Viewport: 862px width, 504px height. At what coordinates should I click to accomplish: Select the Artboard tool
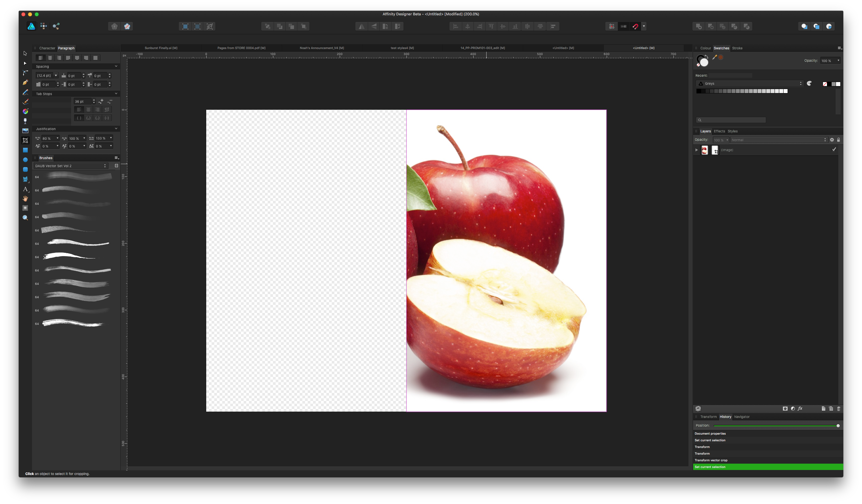click(x=25, y=208)
